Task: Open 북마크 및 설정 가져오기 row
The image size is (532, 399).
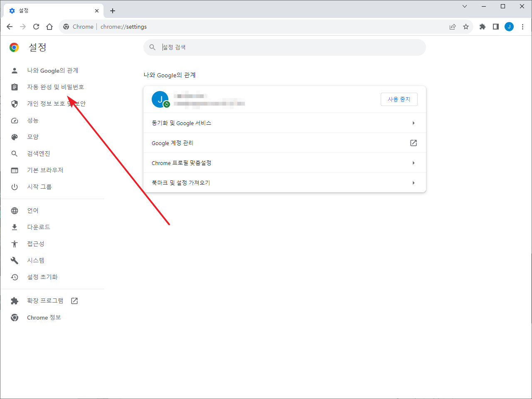Action: coord(285,183)
